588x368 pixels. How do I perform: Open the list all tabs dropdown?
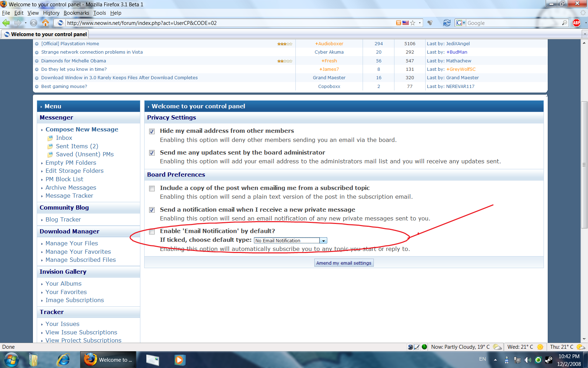click(x=584, y=34)
